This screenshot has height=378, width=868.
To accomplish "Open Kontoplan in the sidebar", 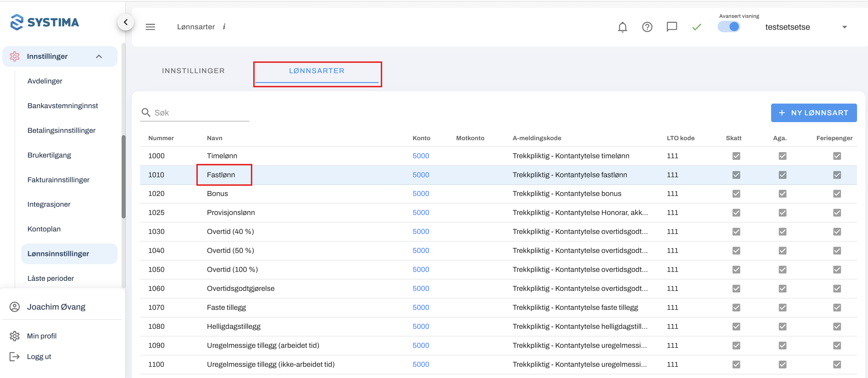I will point(44,229).
